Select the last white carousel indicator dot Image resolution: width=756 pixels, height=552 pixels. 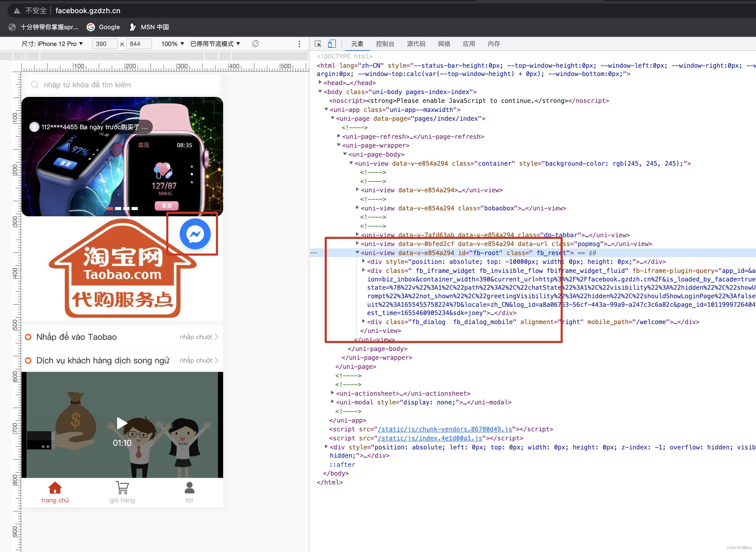[135, 209]
